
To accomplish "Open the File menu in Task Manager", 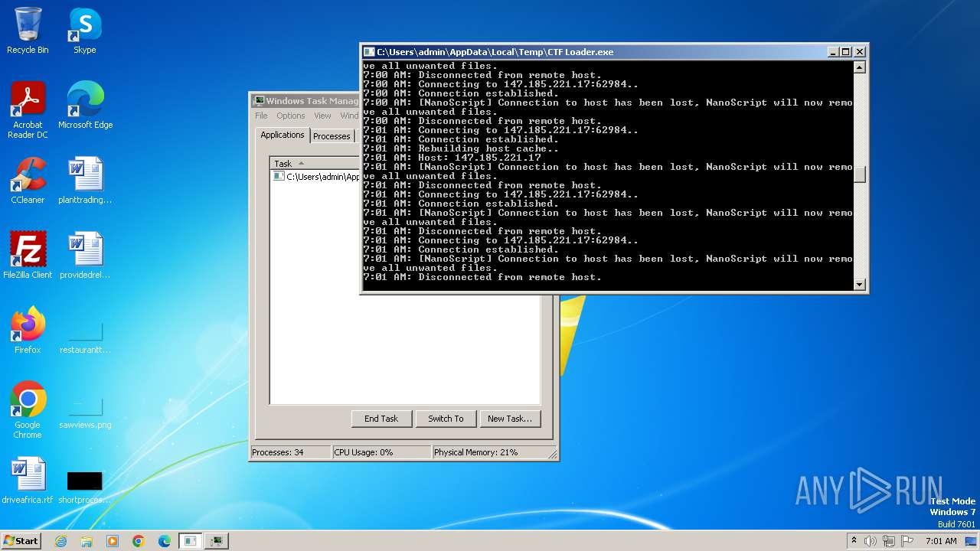I will [x=261, y=116].
